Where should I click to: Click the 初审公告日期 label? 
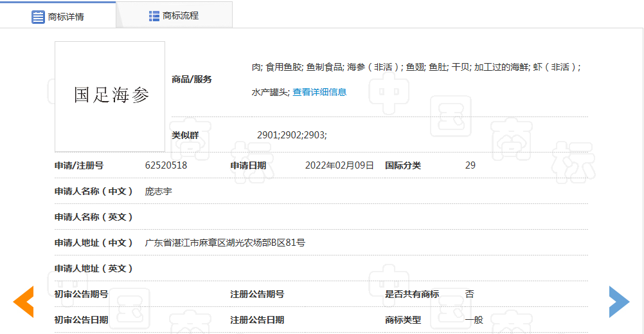[x=82, y=320]
